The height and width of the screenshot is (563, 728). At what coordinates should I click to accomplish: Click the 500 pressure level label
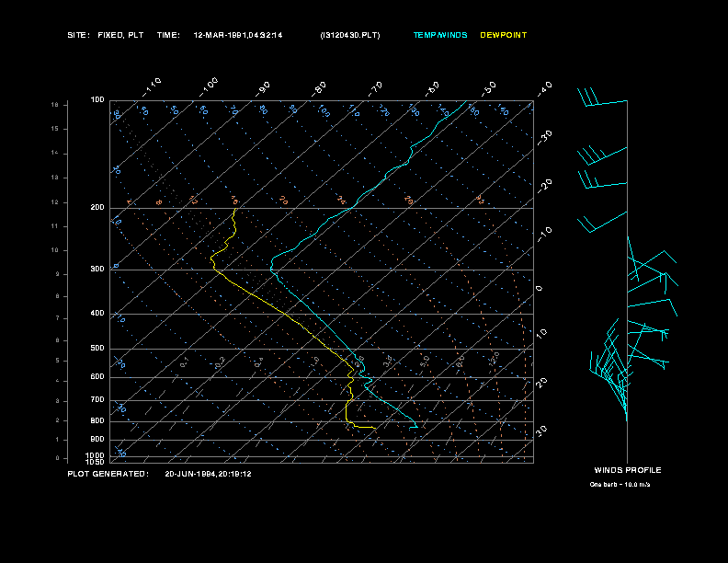[x=97, y=348]
